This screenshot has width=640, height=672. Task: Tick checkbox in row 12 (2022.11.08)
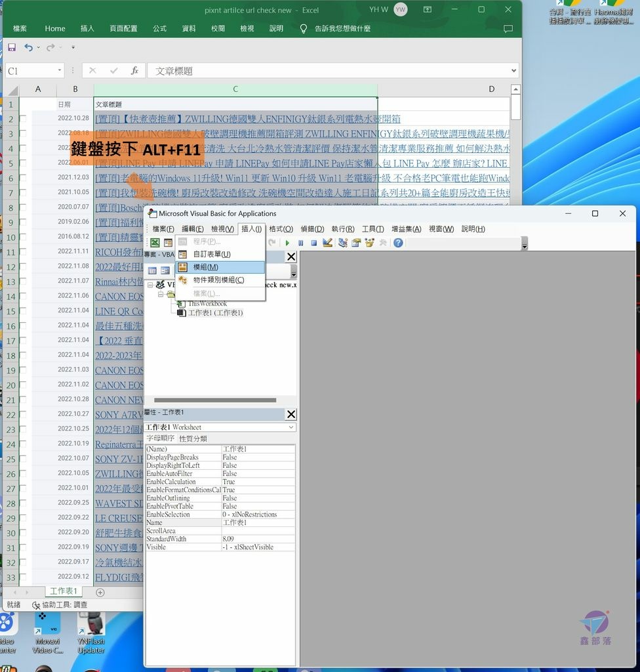[23, 266]
